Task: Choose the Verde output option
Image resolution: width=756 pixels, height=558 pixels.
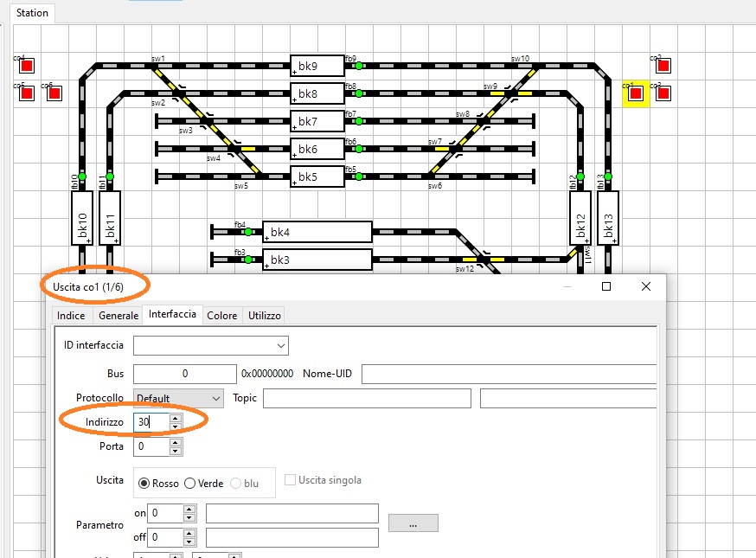Action: [190, 484]
